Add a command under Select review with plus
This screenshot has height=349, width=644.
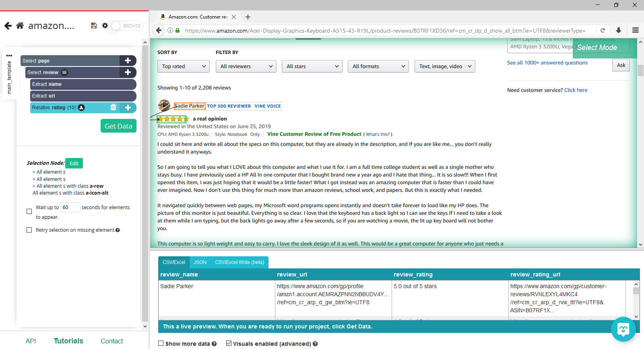point(128,72)
